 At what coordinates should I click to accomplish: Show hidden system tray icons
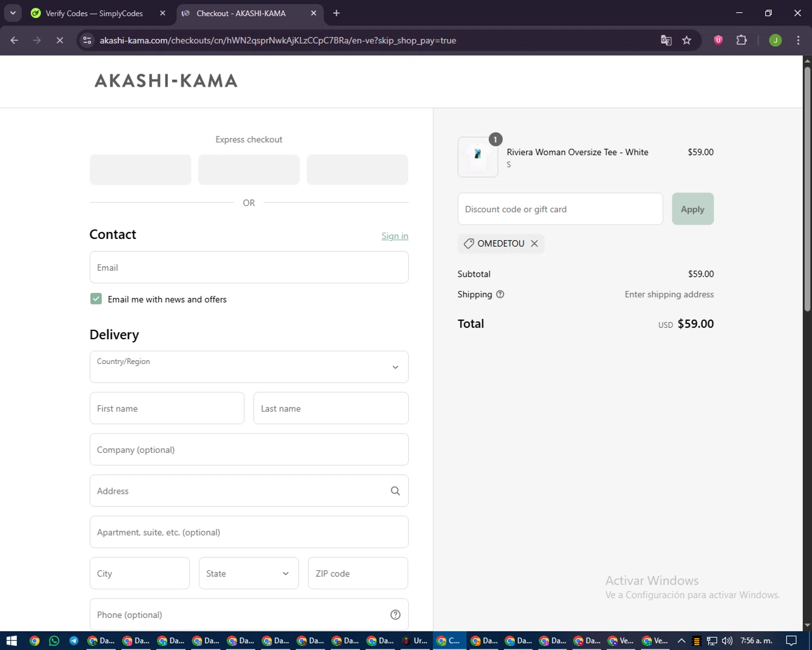[x=682, y=641]
